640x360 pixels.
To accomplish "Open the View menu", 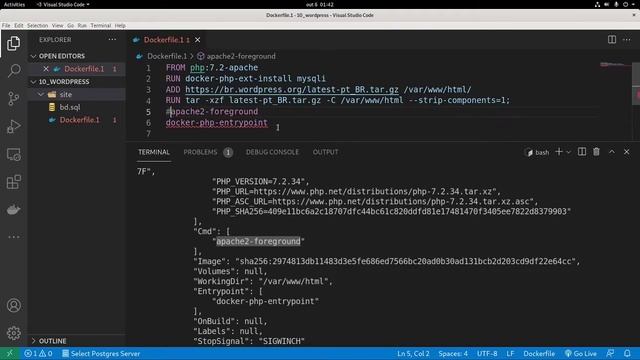I will pos(58,25).
